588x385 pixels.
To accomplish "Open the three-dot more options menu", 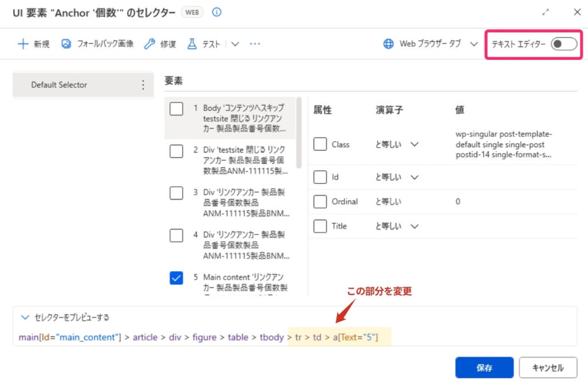I will coord(255,44).
